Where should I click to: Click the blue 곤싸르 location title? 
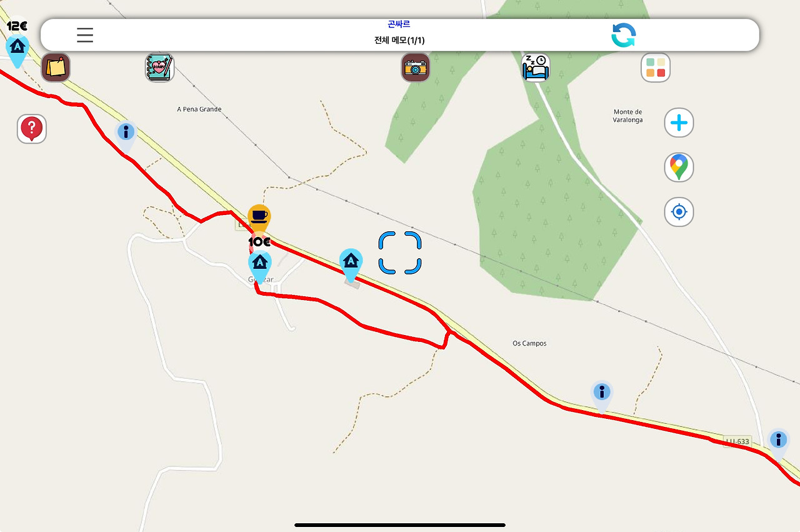[x=399, y=24]
